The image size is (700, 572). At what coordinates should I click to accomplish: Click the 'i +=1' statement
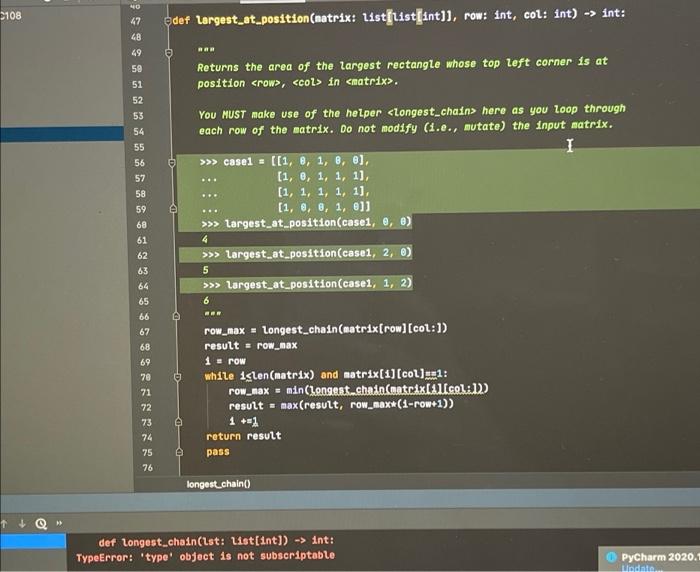(244, 421)
